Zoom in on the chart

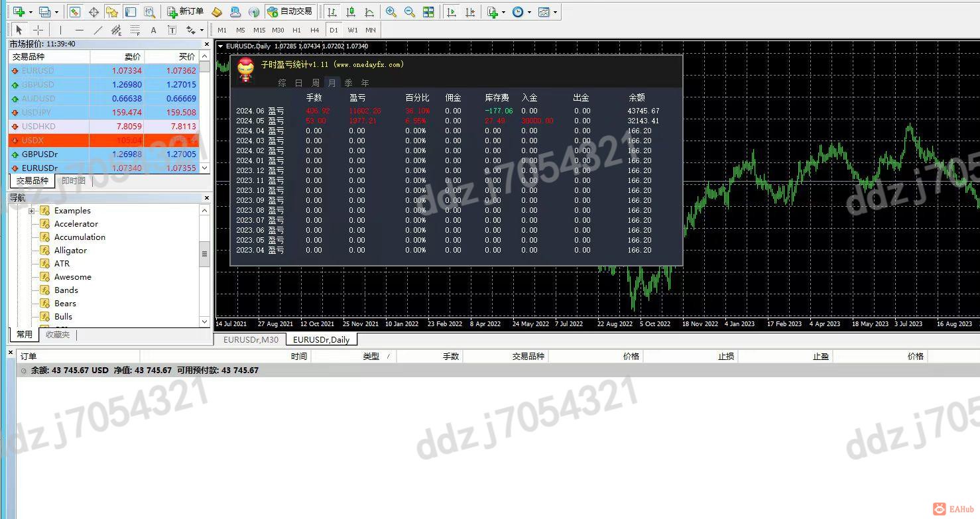pyautogui.click(x=391, y=12)
